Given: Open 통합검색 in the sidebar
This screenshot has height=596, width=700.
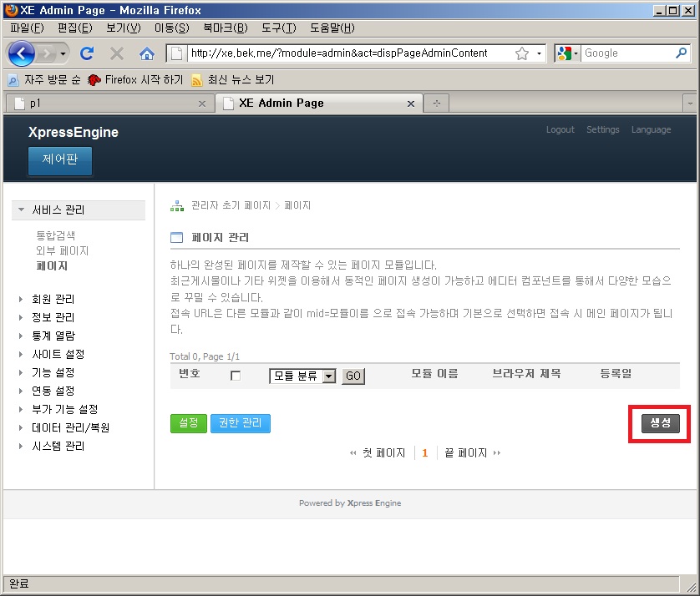Looking at the screenshot, I should pos(55,235).
